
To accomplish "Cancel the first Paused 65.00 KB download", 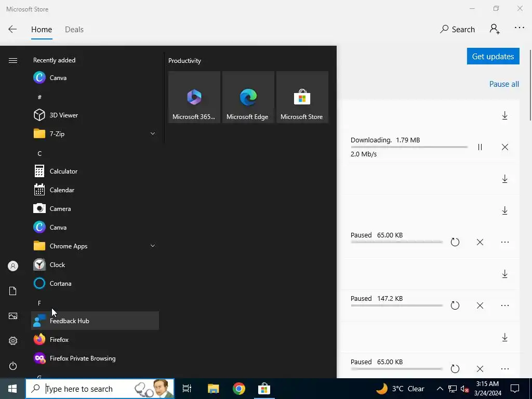I will [x=480, y=242].
